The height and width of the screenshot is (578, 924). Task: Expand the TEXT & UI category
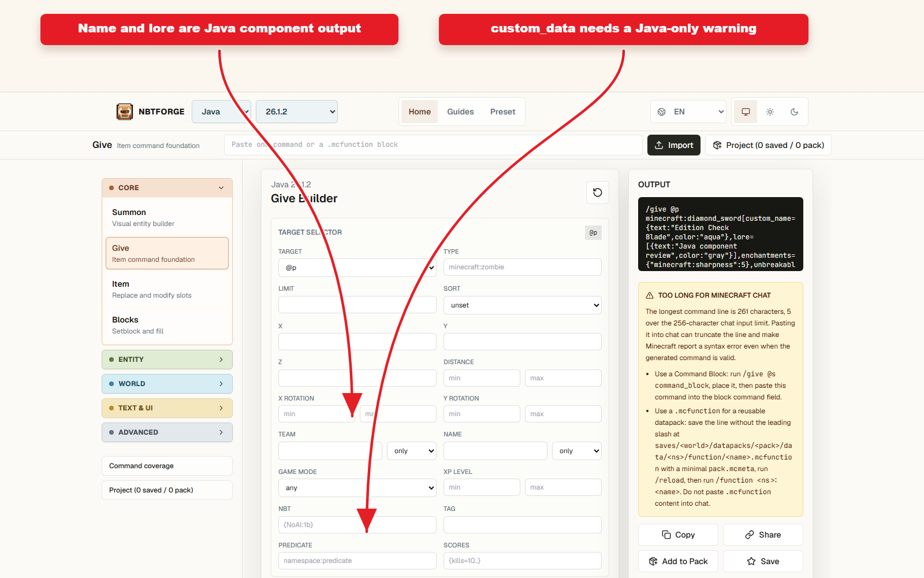click(x=167, y=408)
